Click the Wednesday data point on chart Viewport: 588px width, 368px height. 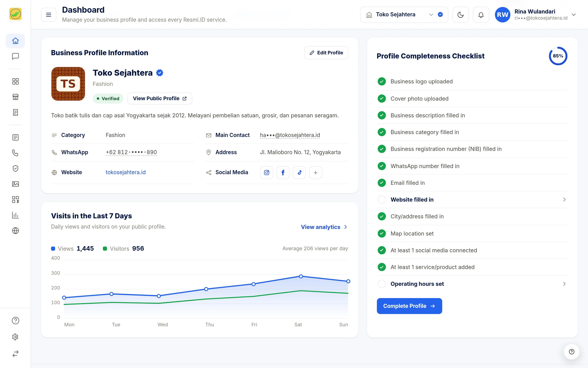coord(159,296)
